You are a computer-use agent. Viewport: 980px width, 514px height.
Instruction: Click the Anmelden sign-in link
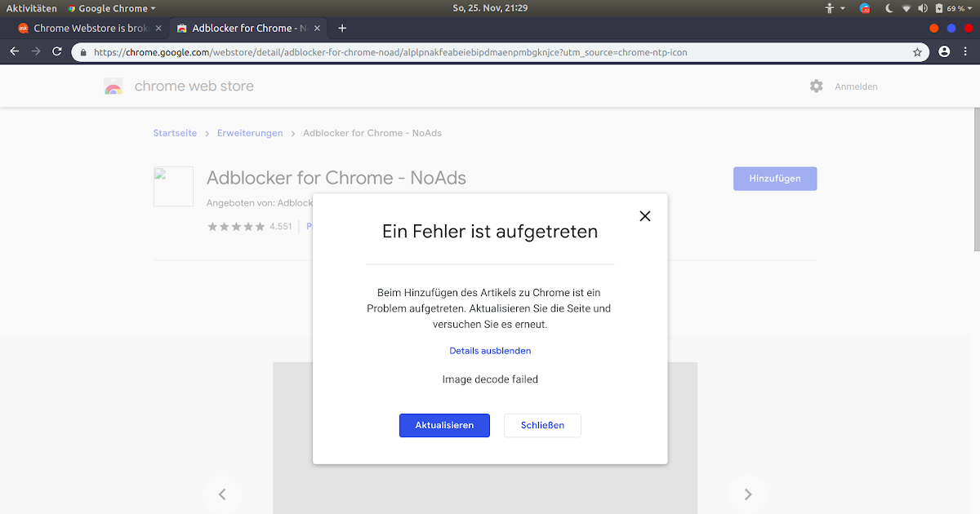(856, 86)
